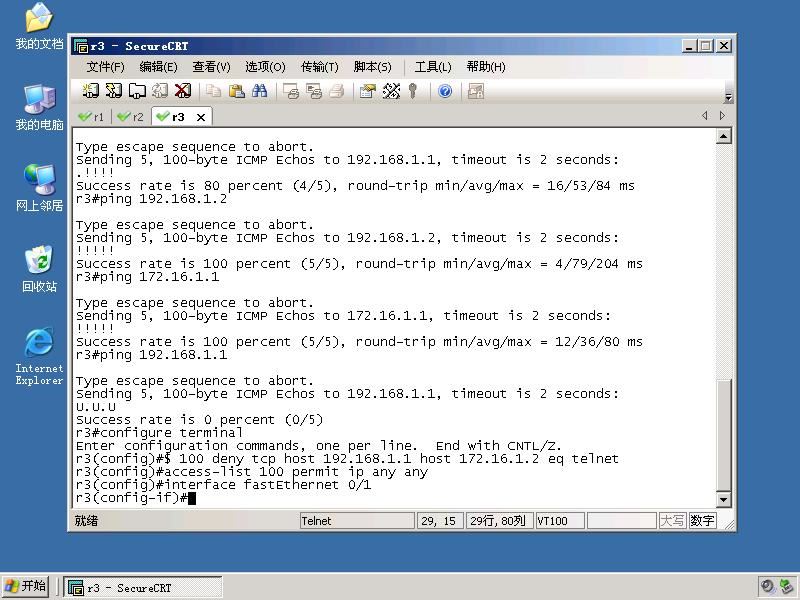Click the Connect toolbar icon
800x600 pixels.
click(90, 91)
